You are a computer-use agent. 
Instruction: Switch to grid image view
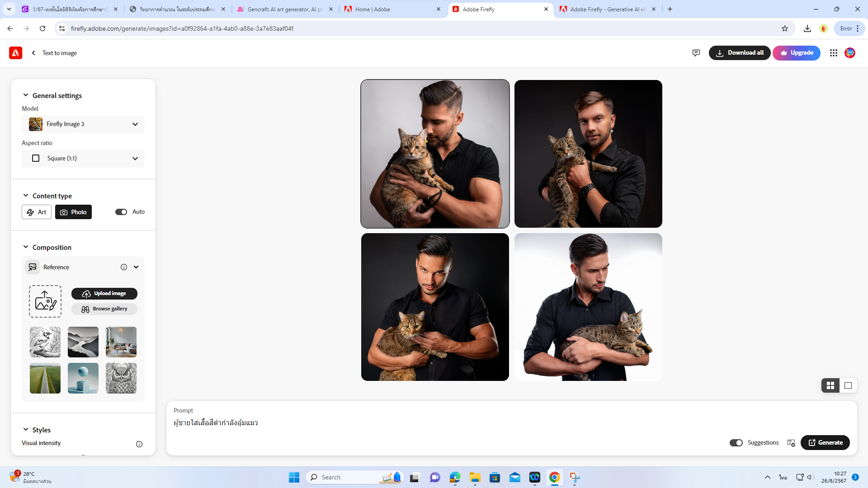tap(830, 385)
